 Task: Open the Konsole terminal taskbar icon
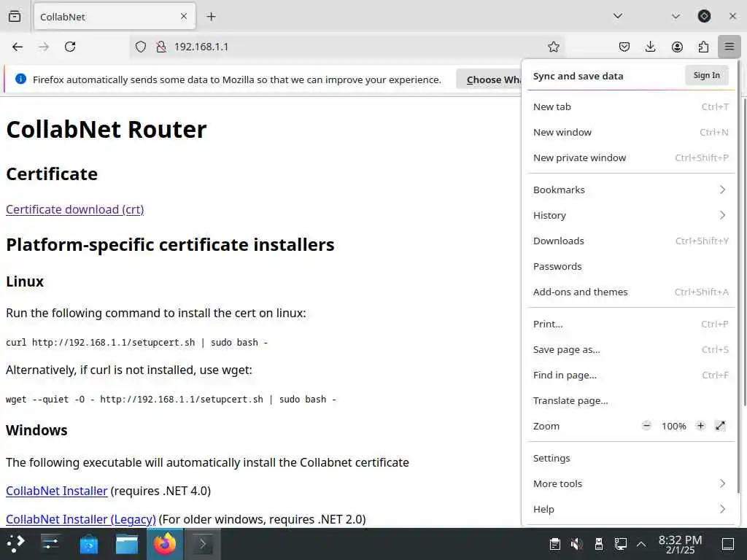(x=203, y=544)
